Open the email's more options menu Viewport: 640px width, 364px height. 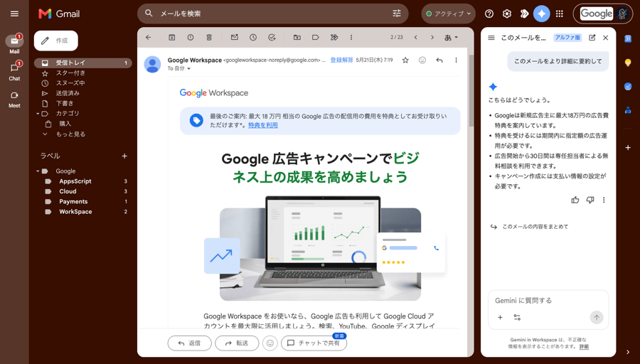point(456,60)
